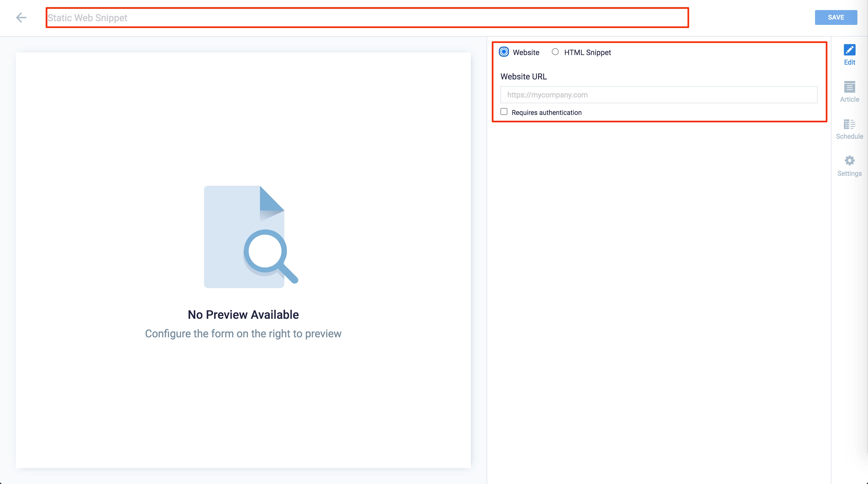Click the Settings tab label
This screenshot has height=484, width=868.
point(849,173)
